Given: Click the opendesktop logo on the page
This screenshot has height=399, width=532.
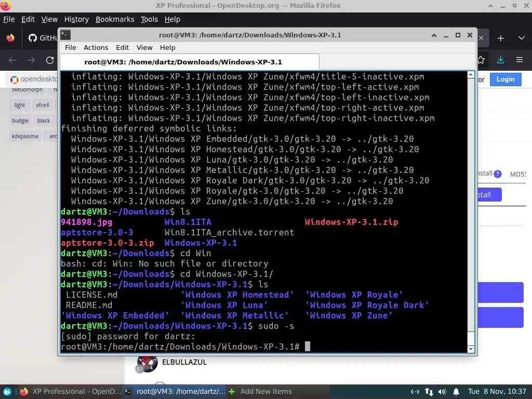Looking at the screenshot, I should coord(34,79).
